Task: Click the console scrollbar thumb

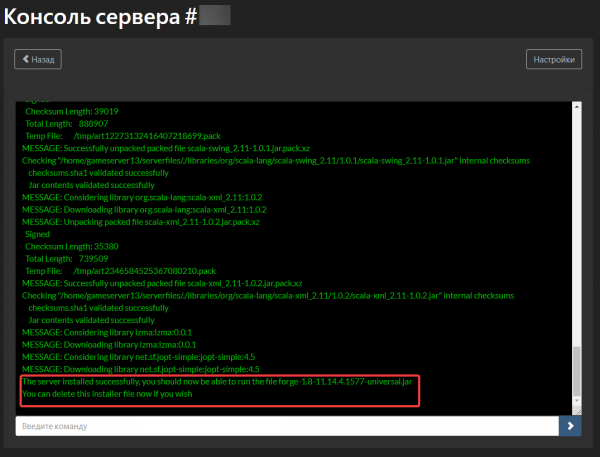Action: point(577,371)
